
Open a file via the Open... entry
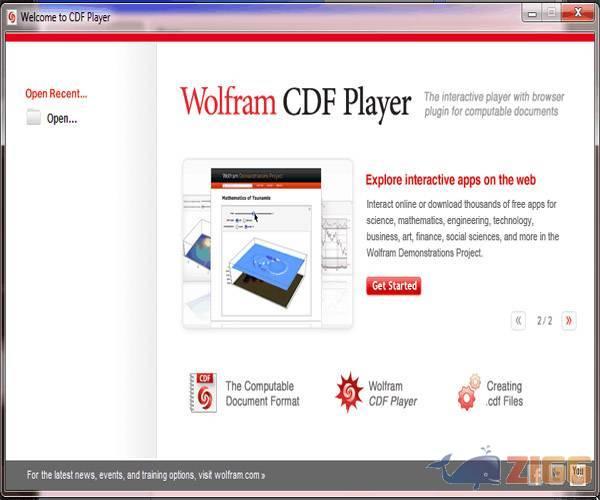tap(62, 119)
